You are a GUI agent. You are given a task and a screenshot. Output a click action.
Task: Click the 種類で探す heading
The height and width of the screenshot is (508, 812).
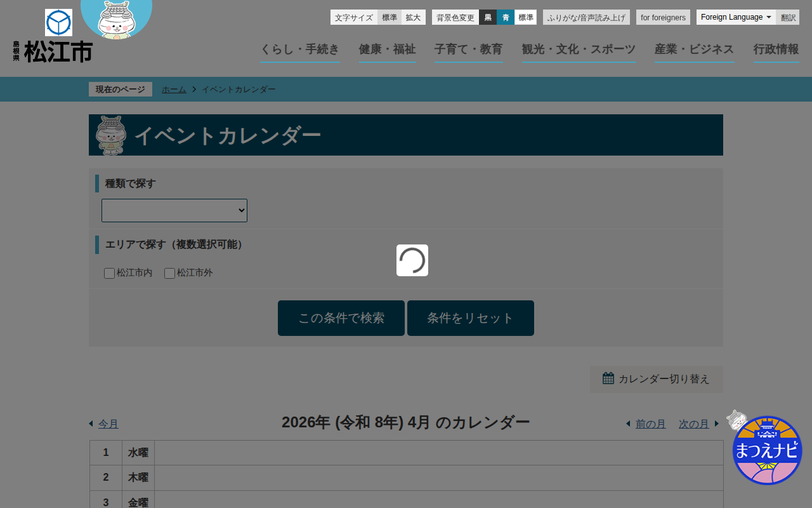pyautogui.click(x=131, y=184)
